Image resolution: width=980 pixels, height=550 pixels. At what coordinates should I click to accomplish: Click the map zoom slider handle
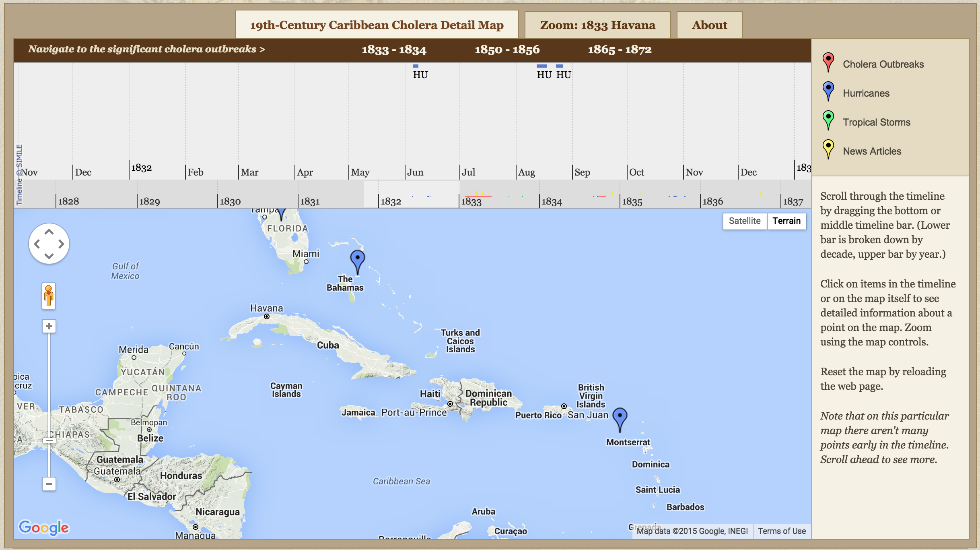pos(49,440)
